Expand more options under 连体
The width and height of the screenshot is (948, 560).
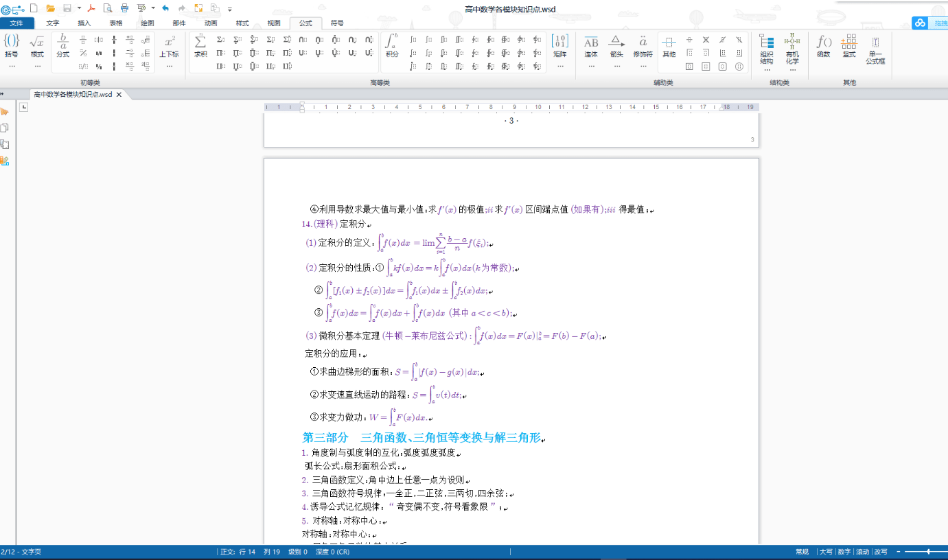click(x=591, y=66)
